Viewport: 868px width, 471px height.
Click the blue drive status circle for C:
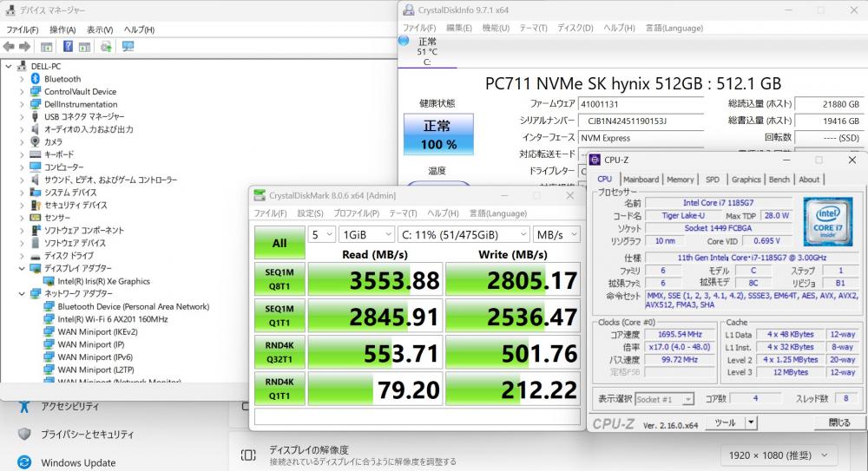coord(405,40)
